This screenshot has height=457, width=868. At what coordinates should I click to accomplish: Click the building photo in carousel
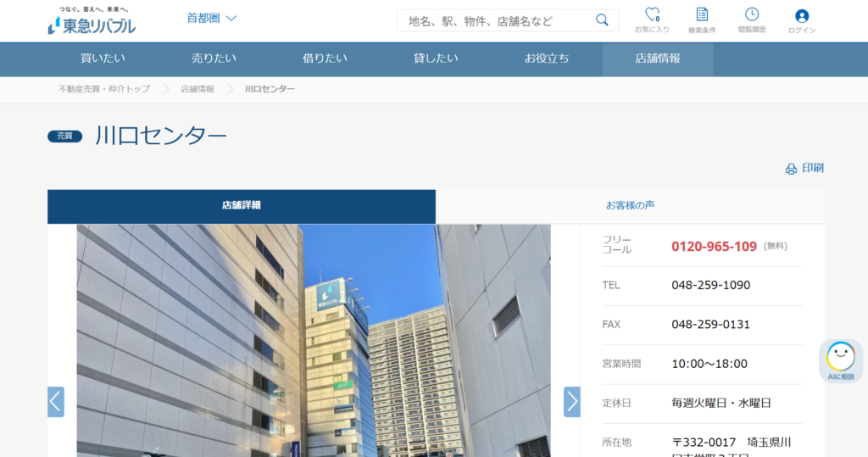(314, 341)
